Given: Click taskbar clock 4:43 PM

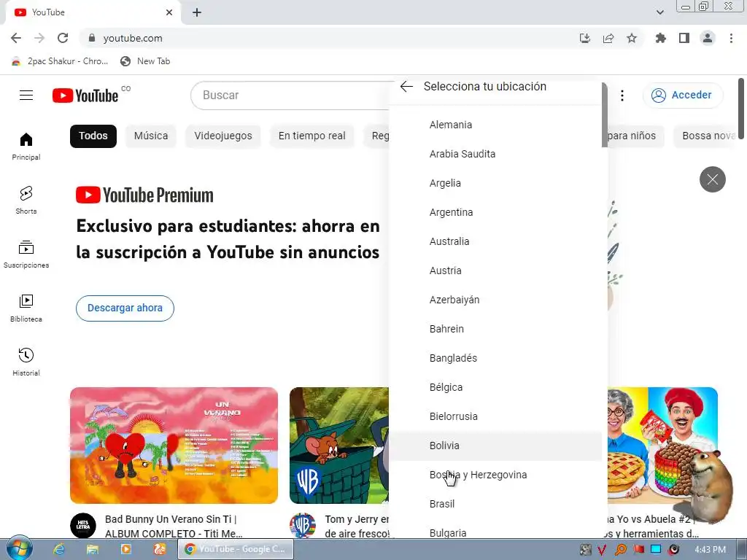Looking at the screenshot, I should click(710, 550).
